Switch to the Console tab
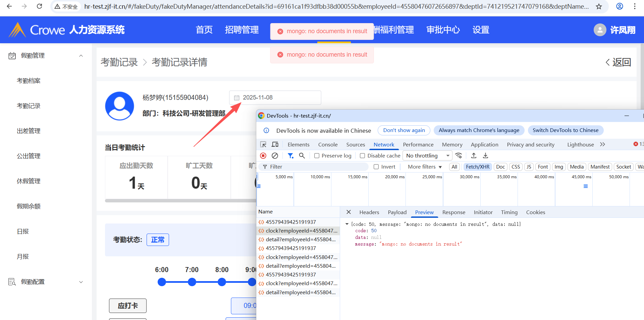The image size is (644, 320). coord(328,144)
